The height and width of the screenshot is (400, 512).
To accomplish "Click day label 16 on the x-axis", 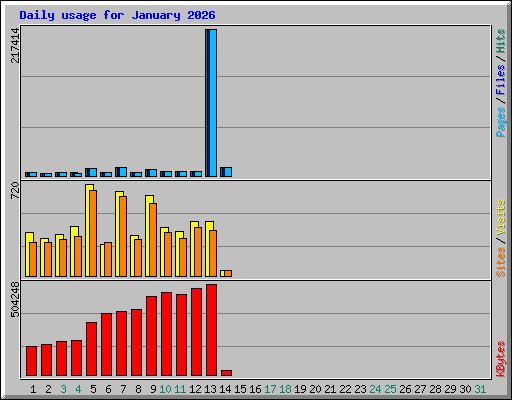I will 255,389.
